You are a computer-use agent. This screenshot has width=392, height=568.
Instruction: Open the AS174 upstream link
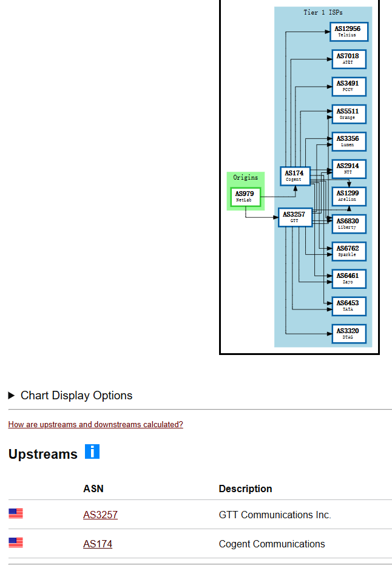tap(98, 544)
